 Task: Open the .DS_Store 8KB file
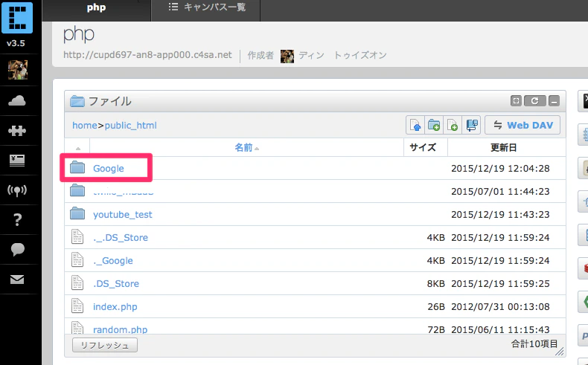click(116, 284)
